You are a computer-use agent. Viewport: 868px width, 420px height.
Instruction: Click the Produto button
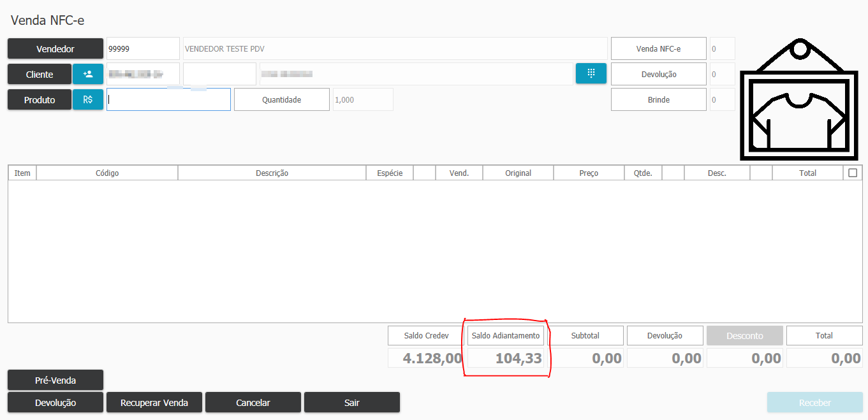coord(40,99)
